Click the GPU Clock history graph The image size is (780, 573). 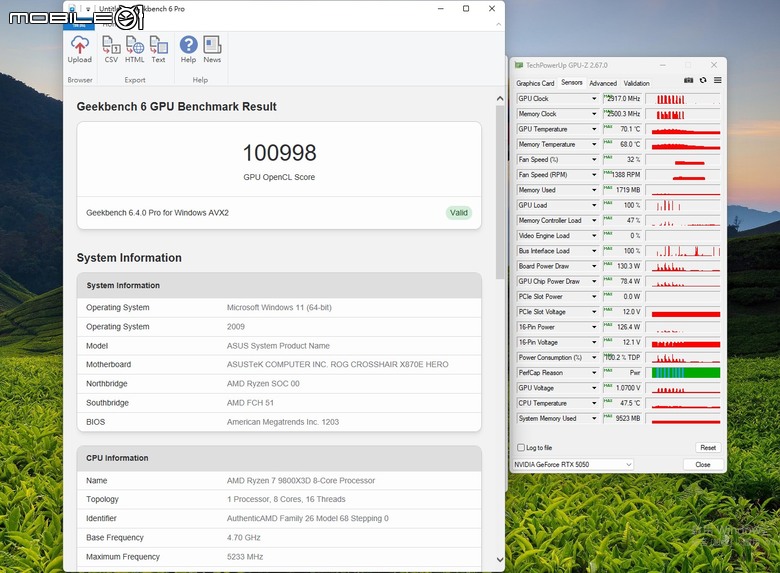pos(683,98)
